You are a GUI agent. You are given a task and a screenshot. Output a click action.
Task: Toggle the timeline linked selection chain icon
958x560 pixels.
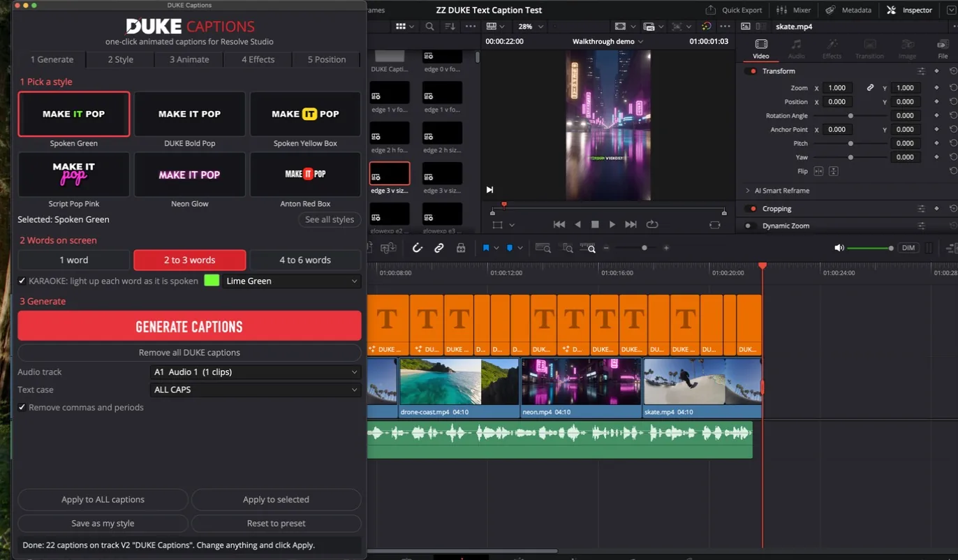click(439, 248)
